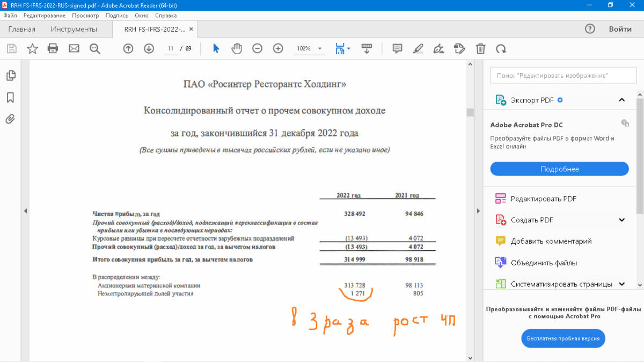Click the text Чистая прибыль за год
Screen dimensions: 644x362
point(126,214)
